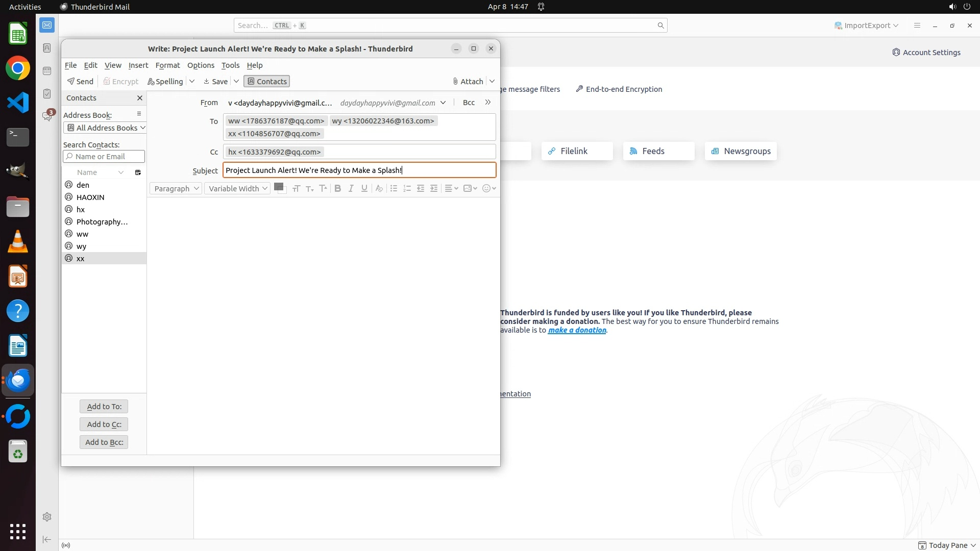
Task: Open the Options menu
Action: click(200, 65)
